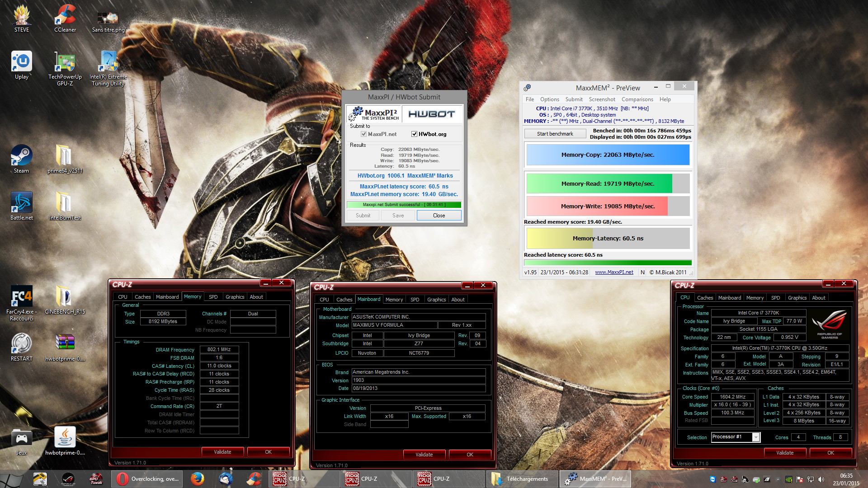Open the Comparisons menu in MaxxMEM²
This screenshot has width=868, height=488.
[x=637, y=99]
